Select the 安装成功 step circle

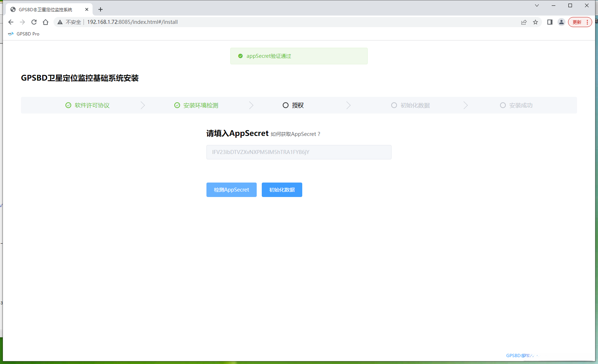503,105
